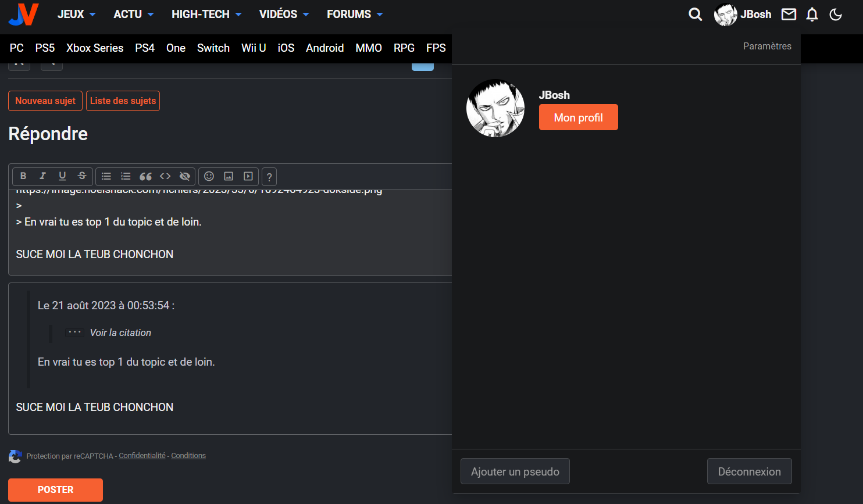Expand the FORUMS dropdown menu
863x504 pixels.
point(354,15)
